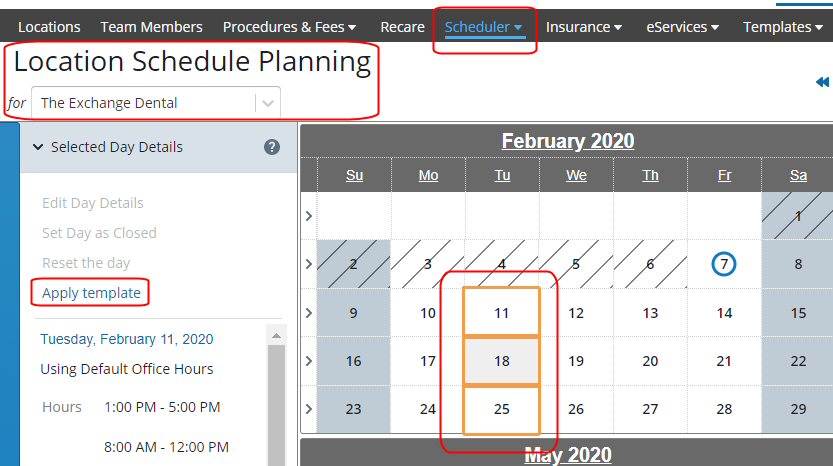Select February 25 on the calendar
This screenshot has height=466, width=833.
tap(502, 409)
